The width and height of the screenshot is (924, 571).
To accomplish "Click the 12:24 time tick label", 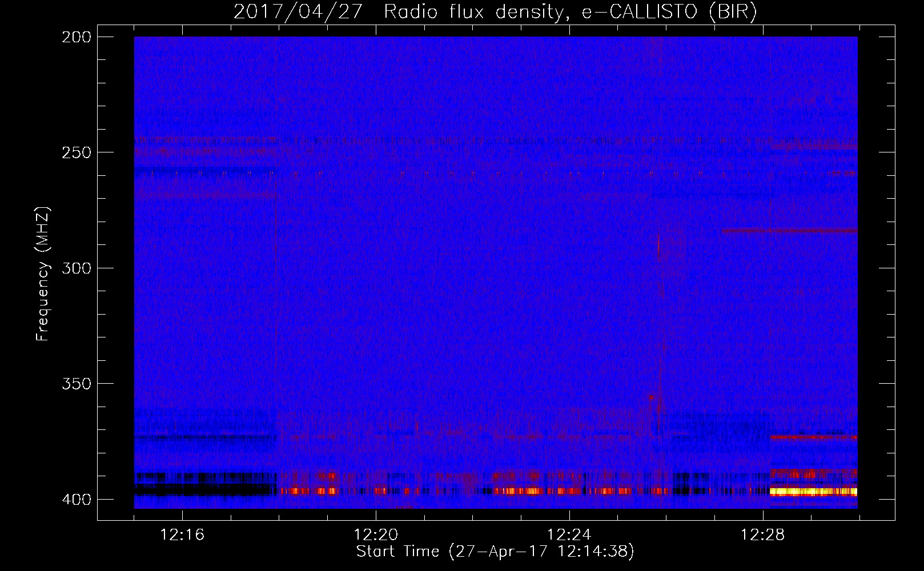I will click(569, 534).
